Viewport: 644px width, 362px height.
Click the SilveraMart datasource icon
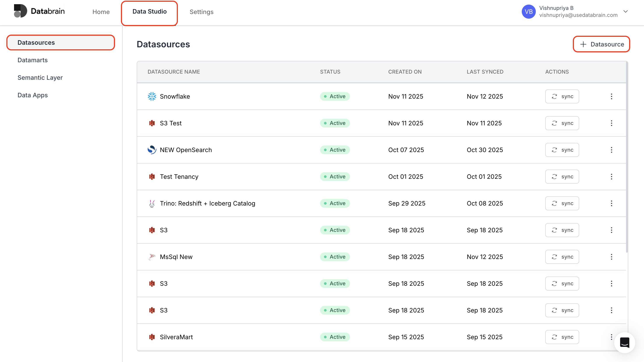[152, 337]
